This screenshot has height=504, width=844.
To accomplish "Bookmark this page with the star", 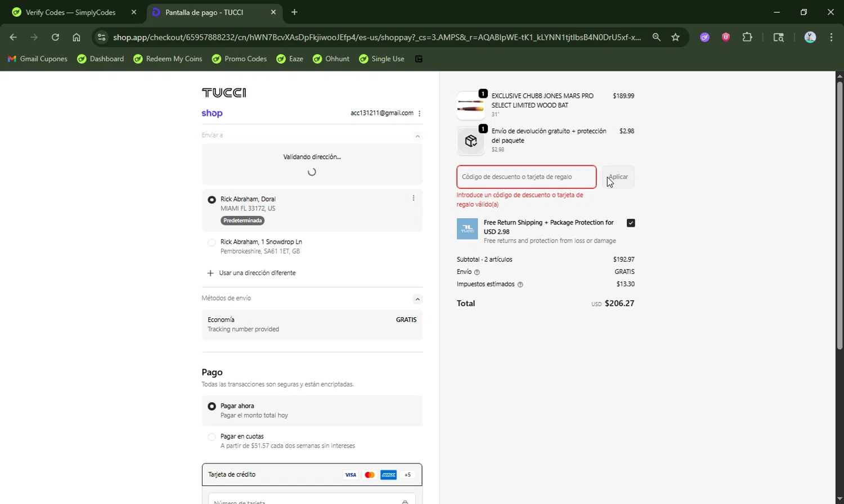I will click(x=676, y=37).
